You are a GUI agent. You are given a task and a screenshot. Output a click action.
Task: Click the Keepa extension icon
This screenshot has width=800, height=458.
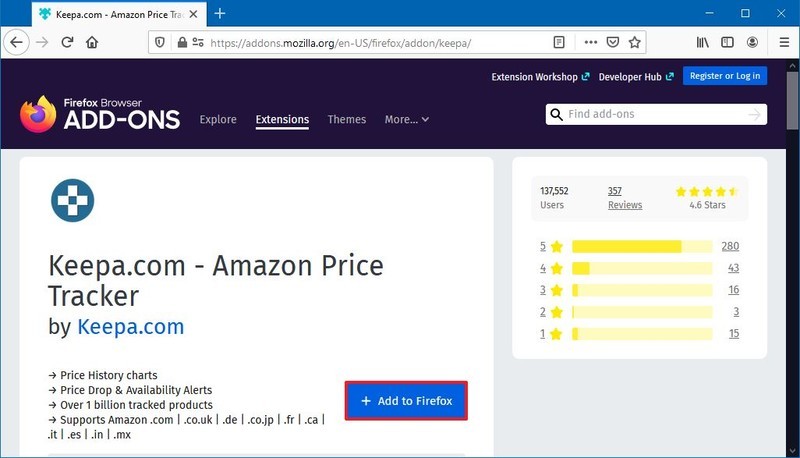72,200
